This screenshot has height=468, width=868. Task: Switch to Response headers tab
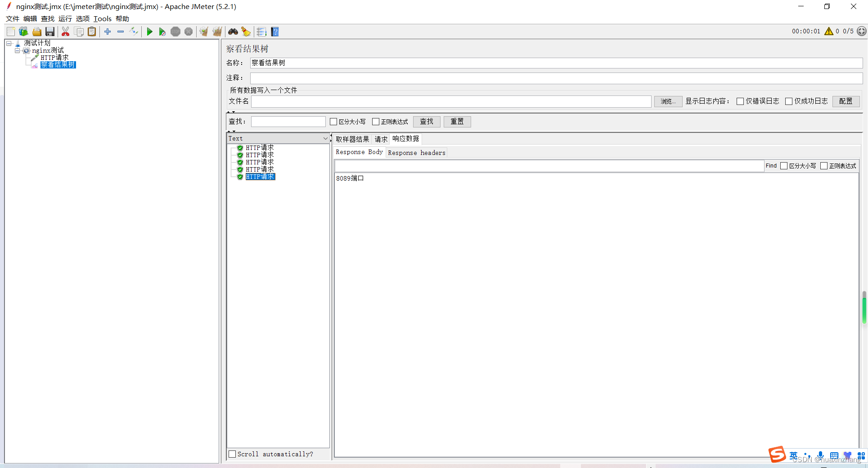point(417,153)
